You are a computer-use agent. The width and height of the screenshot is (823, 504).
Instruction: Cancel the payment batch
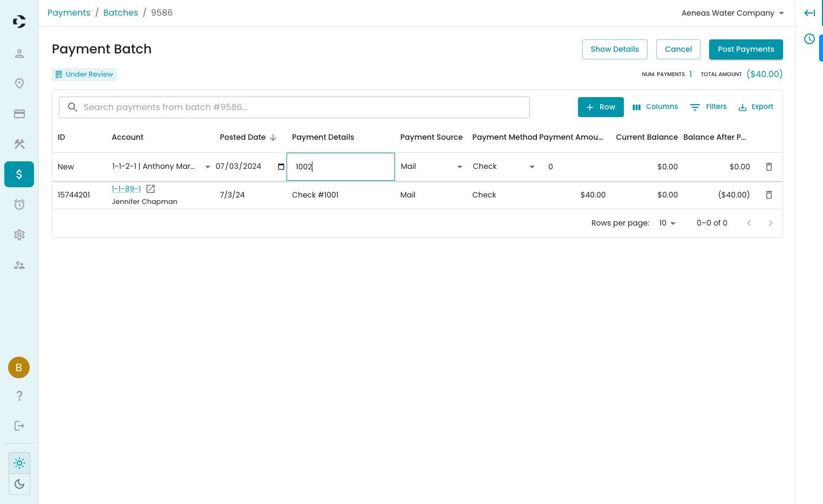678,49
